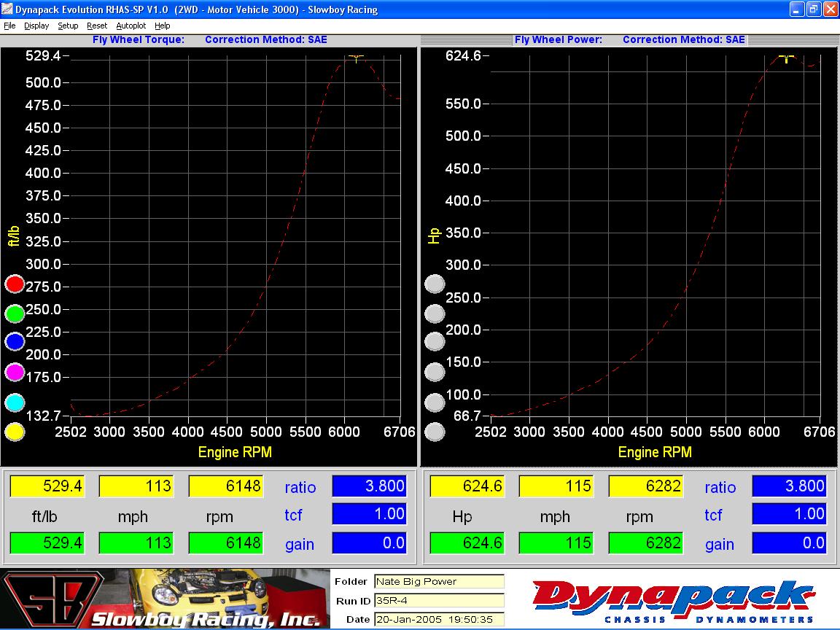Select the yellow 115 mph field
Screen dimensions: 840x630
[556, 486]
